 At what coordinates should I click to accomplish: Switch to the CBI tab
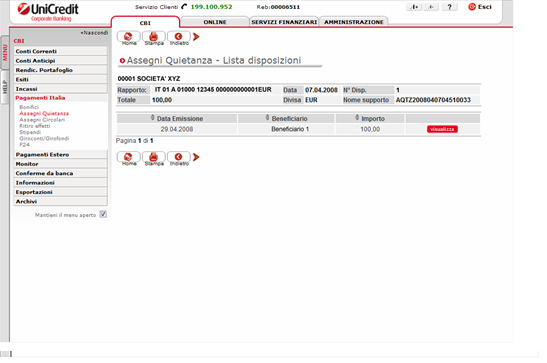click(145, 23)
